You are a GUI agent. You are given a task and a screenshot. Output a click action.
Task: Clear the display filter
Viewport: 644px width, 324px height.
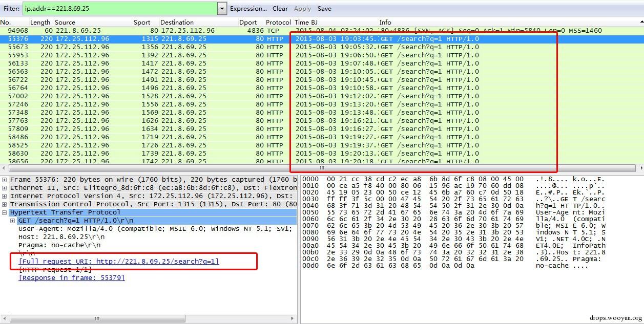(280, 9)
